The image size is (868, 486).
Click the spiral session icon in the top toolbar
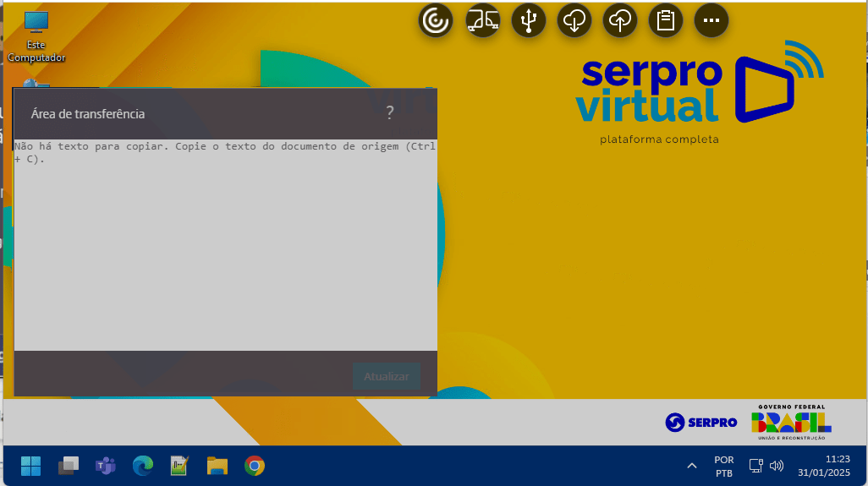tap(436, 20)
